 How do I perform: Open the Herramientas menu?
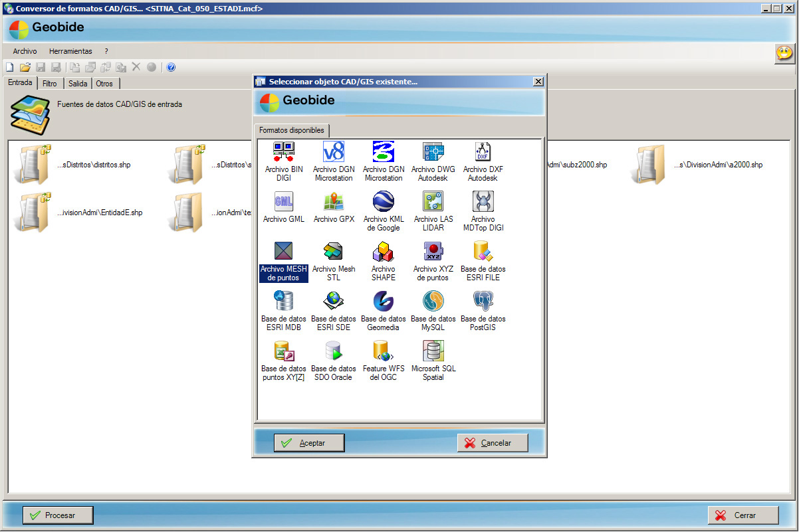click(70, 51)
